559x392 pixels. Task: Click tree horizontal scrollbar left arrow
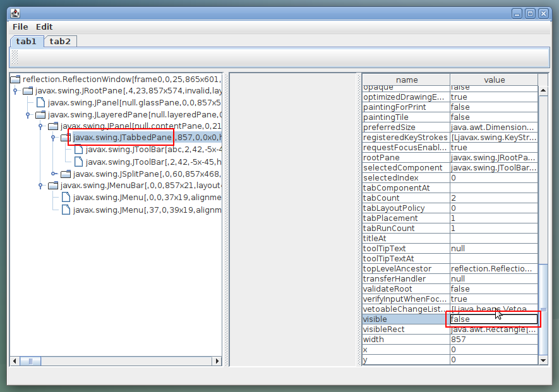(x=15, y=361)
